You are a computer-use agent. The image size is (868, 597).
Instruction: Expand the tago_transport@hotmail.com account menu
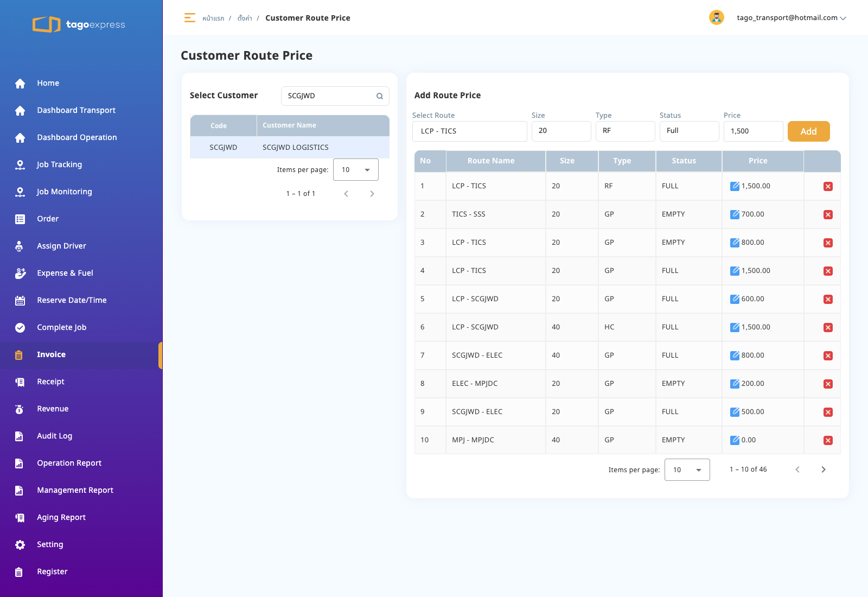coord(791,18)
